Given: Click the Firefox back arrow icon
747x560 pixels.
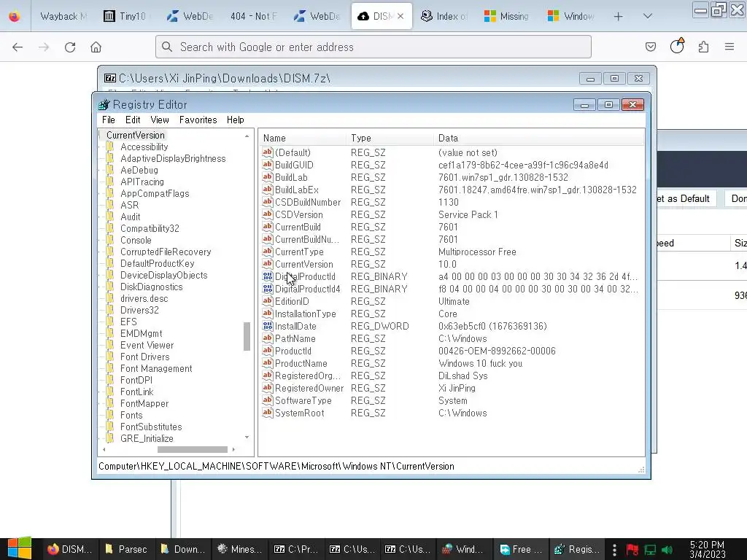Looking at the screenshot, I should click(x=18, y=47).
